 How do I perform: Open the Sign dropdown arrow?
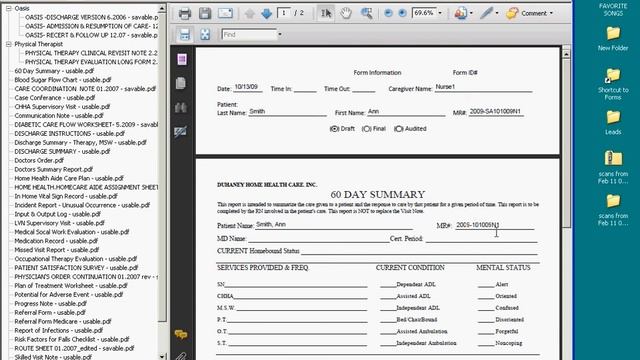coord(496,13)
